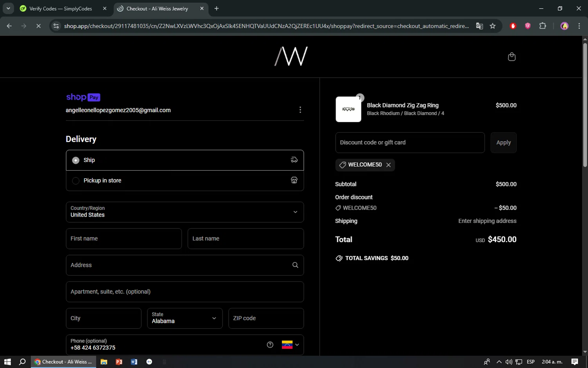Open the tab search dropdown arrow
The width and height of the screenshot is (588, 368).
(x=8, y=9)
